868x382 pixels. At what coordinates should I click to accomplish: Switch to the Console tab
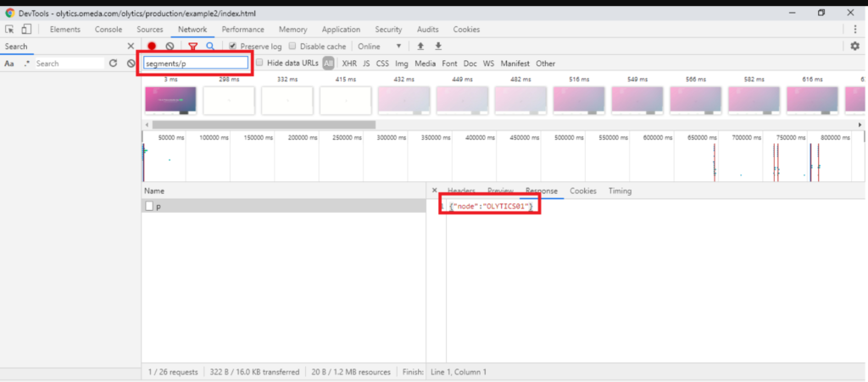tap(108, 30)
